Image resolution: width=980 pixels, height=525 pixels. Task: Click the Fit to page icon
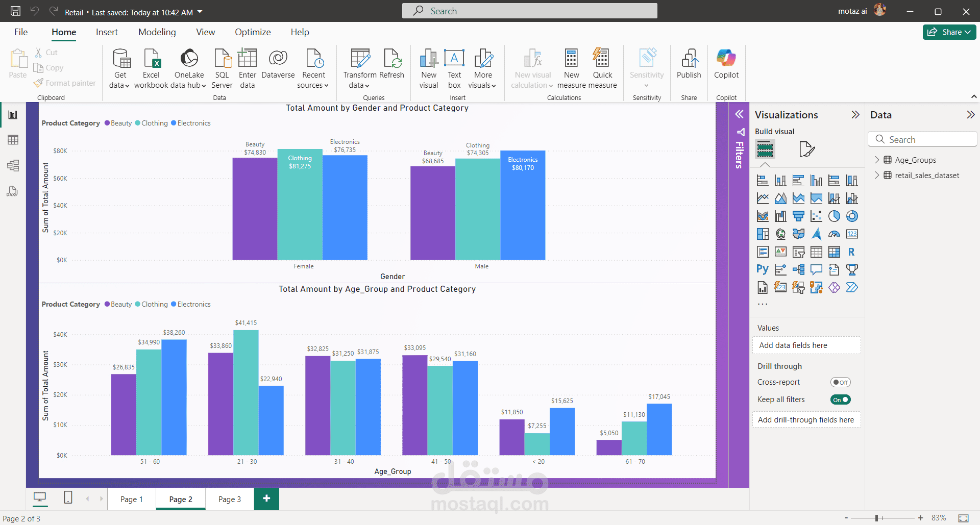click(x=963, y=518)
